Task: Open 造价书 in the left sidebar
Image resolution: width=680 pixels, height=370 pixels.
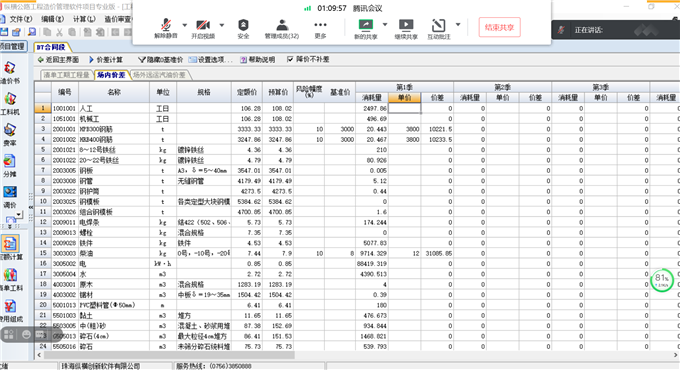Action: 10,72
